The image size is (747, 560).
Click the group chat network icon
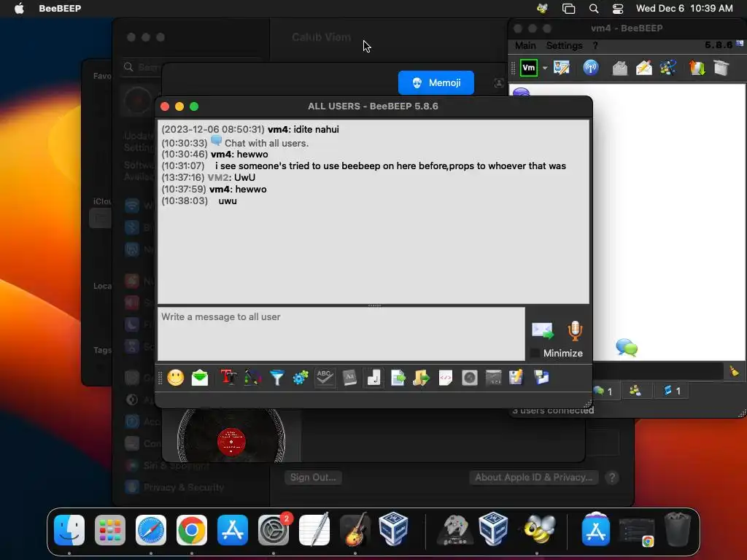(x=668, y=68)
